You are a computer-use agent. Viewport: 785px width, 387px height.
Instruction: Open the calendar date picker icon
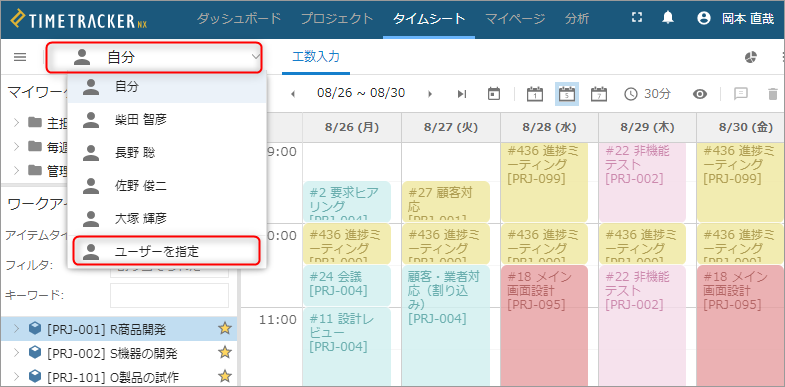coord(494,94)
